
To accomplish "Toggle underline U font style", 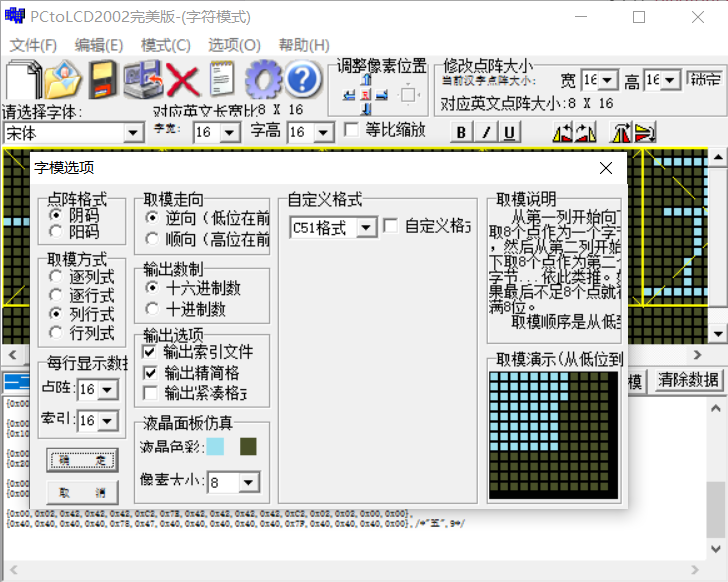I will click(509, 132).
